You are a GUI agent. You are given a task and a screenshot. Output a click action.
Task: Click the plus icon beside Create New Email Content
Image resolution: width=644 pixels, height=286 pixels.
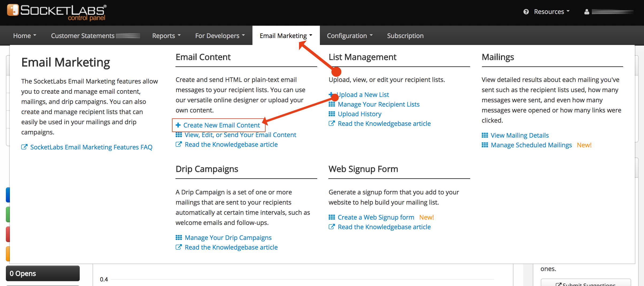pyautogui.click(x=178, y=125)
